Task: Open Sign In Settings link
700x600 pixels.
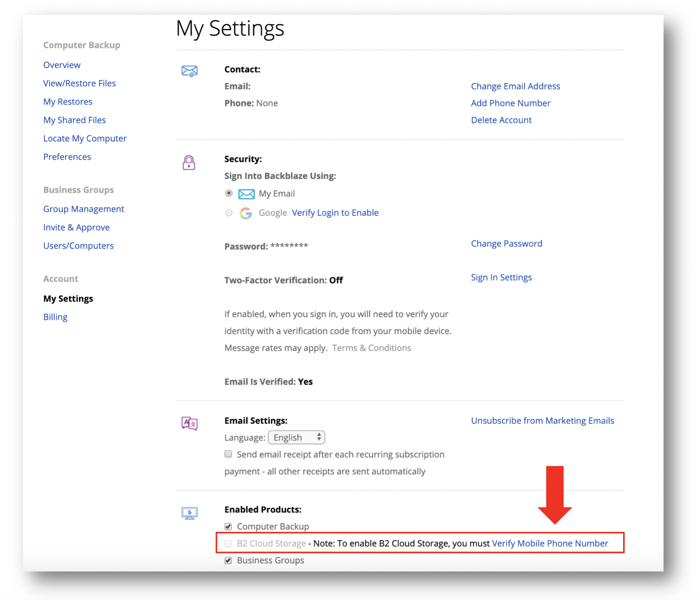Action: coord(501,277)
